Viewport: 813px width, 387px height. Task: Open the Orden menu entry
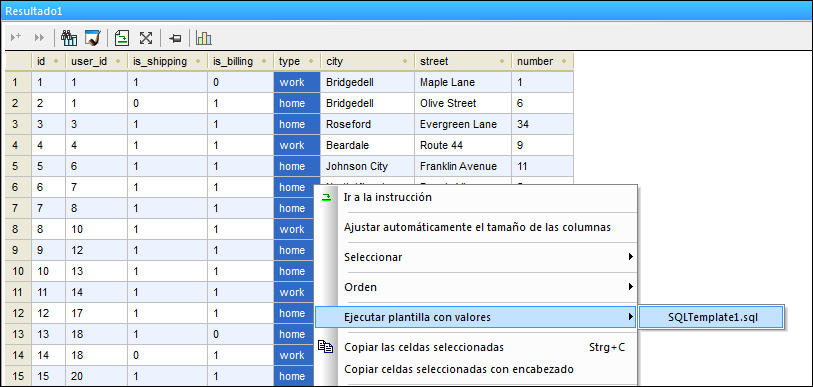pos(476,287)
